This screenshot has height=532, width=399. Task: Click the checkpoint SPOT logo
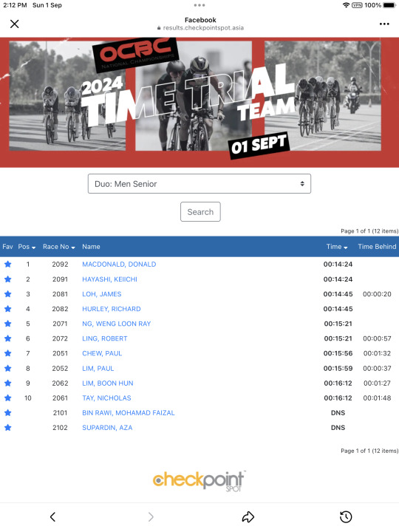[199, 481]
